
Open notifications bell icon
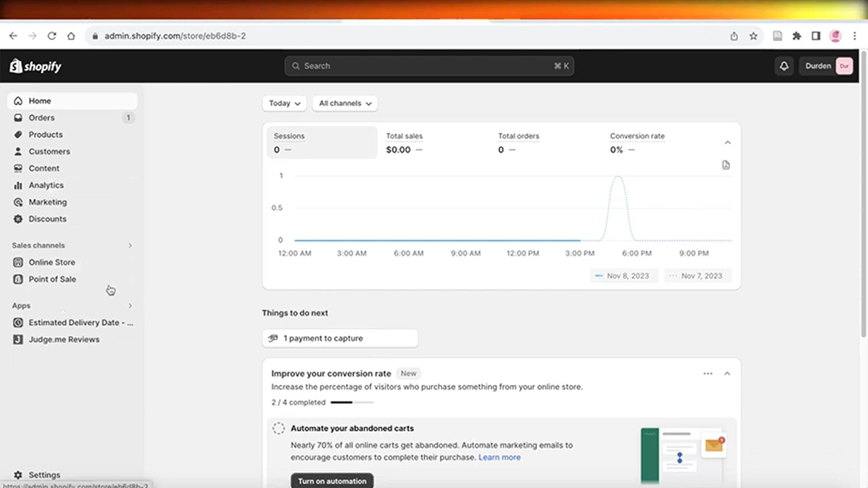(784, 66)
